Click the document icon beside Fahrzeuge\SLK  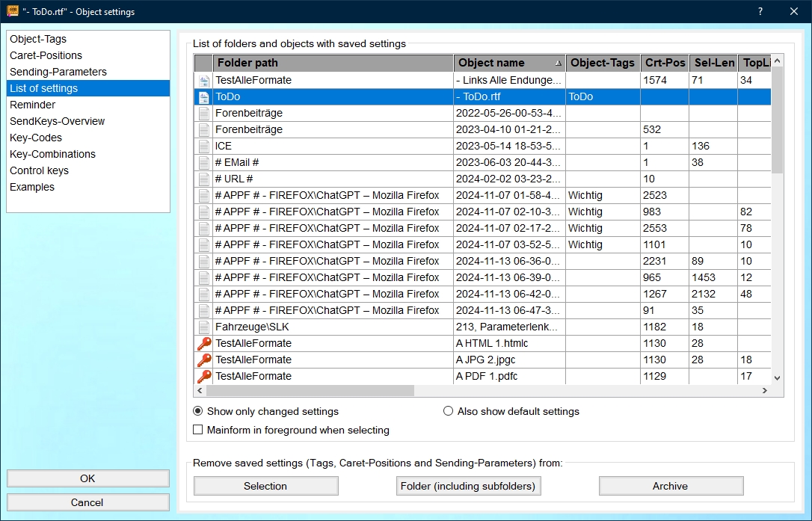(x=203, y=327)
